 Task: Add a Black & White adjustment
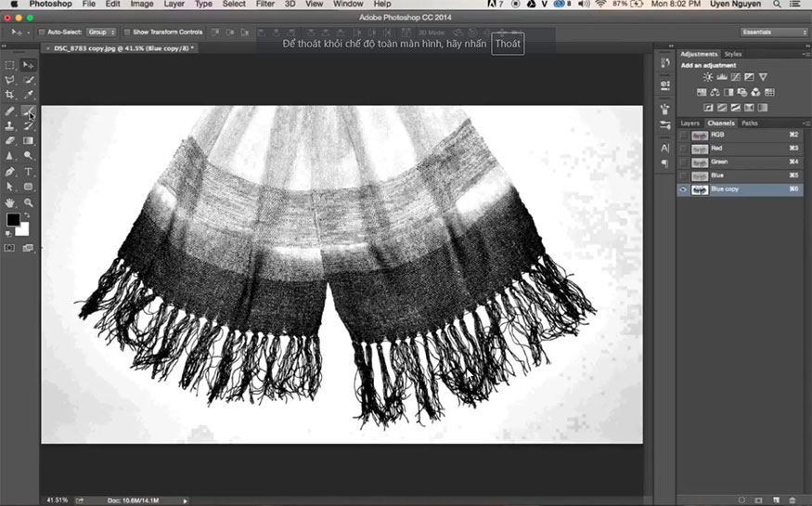[x=728, y=93]
